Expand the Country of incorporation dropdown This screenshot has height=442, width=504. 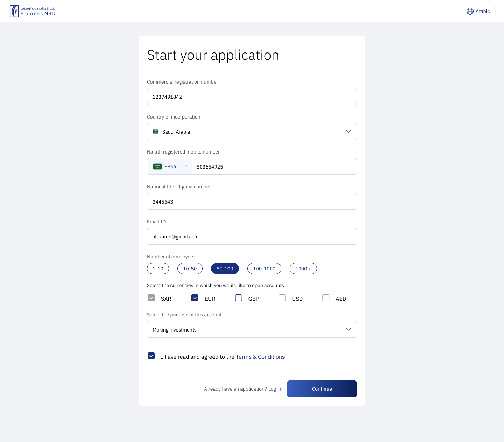pyautogui.click(x=348, y=131)
